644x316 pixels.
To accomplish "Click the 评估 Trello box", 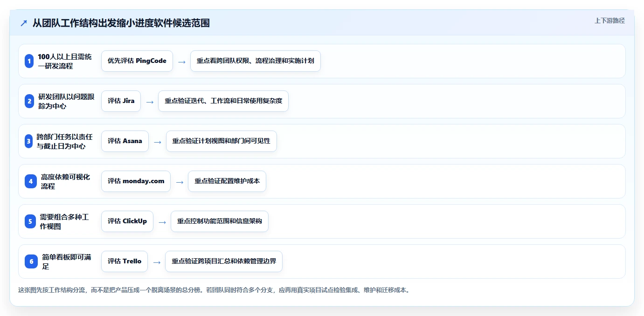I will pos(125,261).
